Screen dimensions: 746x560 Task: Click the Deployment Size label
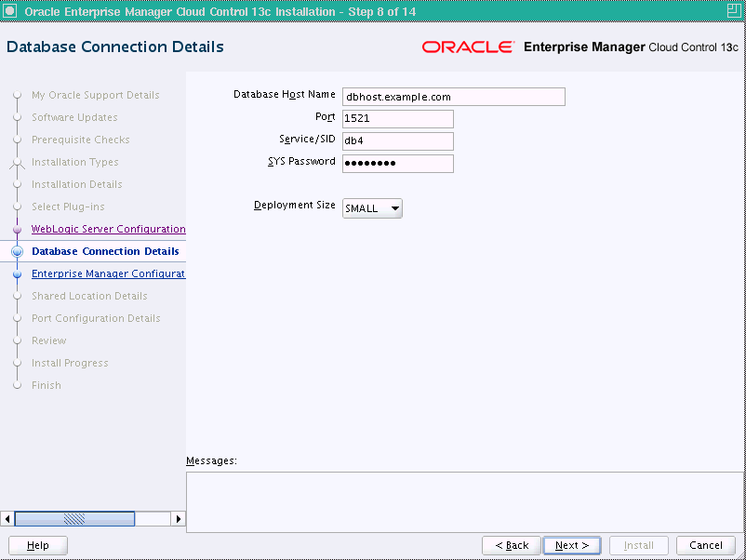295,205
